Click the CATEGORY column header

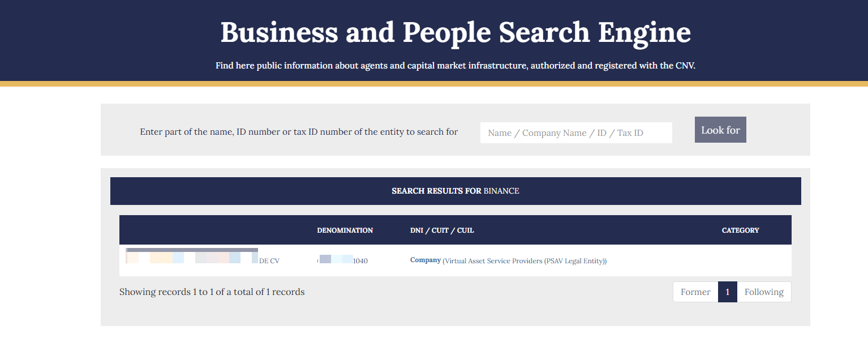pyautogui.click(x=740, y=230)
